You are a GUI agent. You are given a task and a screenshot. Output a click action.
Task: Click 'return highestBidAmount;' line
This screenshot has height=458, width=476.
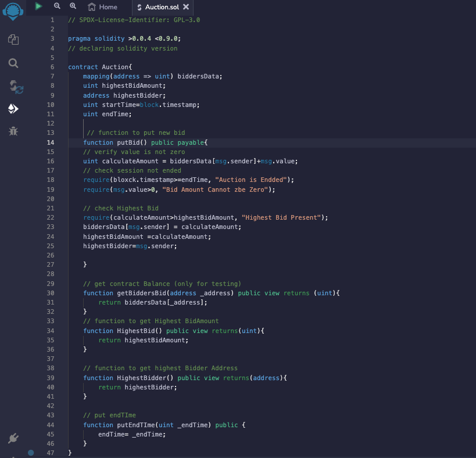pyautogui.click(x=144, y=340)
